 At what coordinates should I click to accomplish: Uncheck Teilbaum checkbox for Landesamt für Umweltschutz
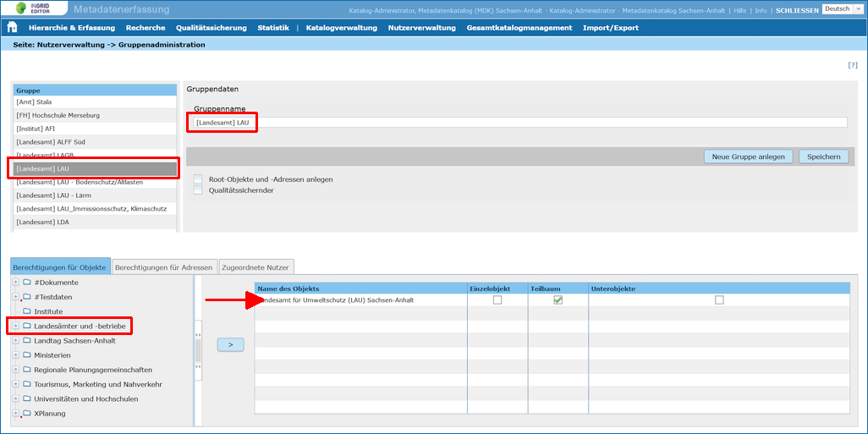tap(558, 300)
